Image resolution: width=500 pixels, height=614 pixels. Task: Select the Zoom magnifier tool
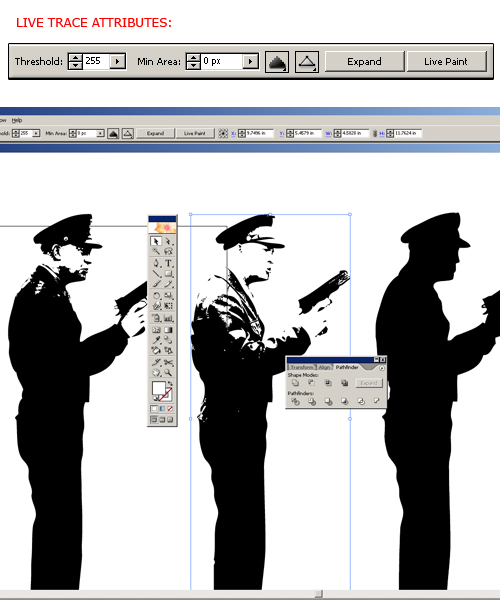(168, 373)
